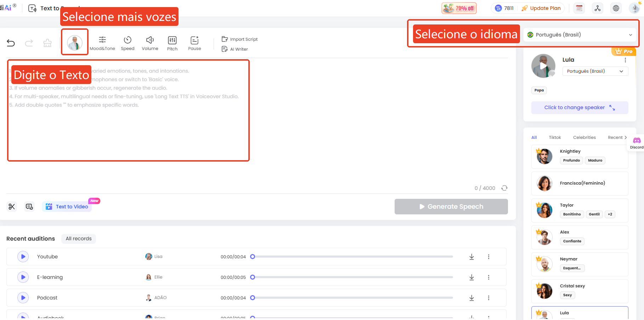Play the E-learning audition

[23, 277]
